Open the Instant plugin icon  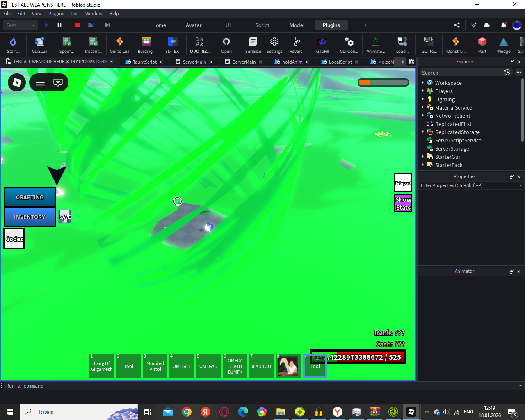tap(93, 45)
